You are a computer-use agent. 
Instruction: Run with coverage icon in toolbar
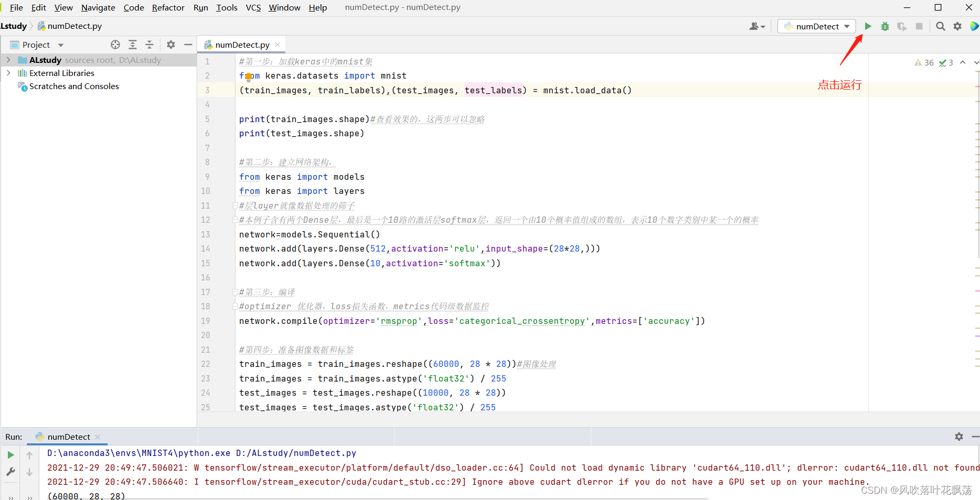point(902,26)
